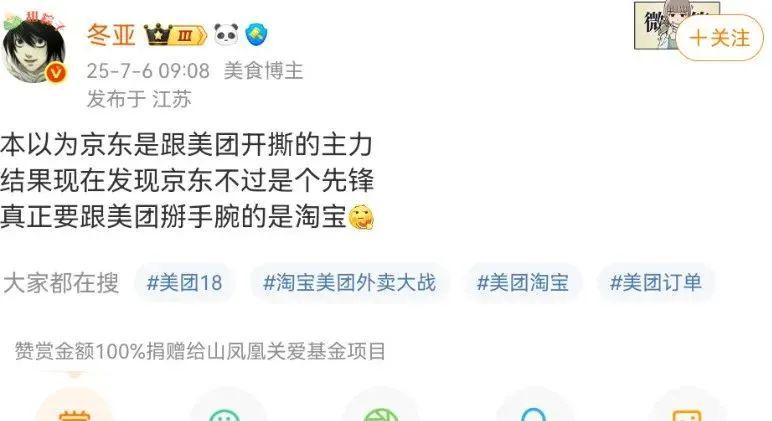Open the username 冬亚 link
Viewport: 772px width, 421px height.
tap(111, 34)
